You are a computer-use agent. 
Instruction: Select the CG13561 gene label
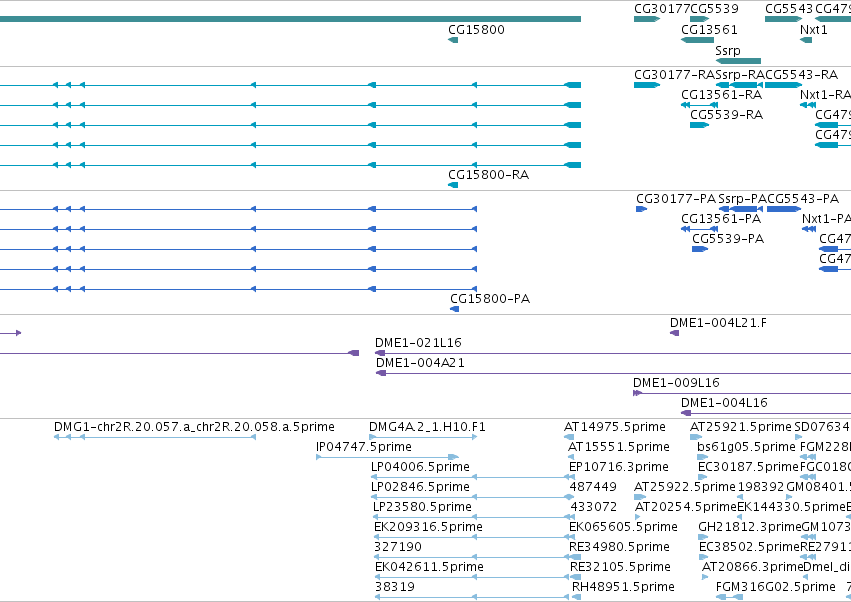click(709, 30)
